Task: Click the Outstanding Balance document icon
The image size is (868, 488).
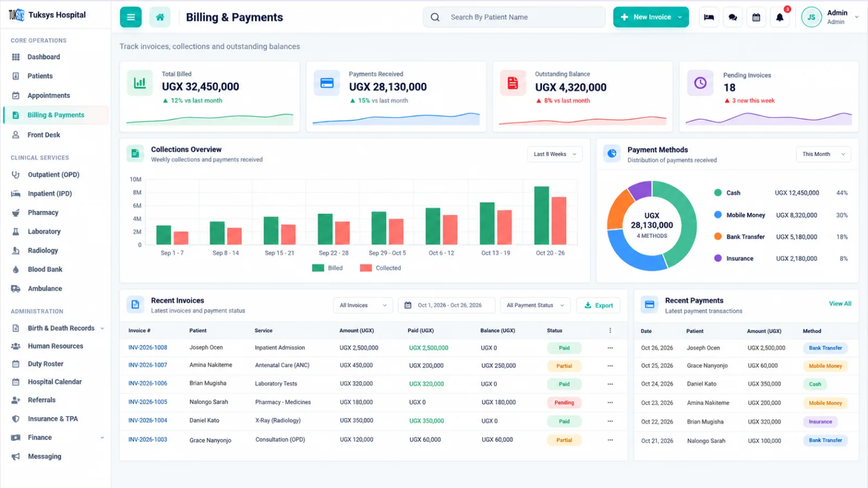Action: (x=513, y=83)
